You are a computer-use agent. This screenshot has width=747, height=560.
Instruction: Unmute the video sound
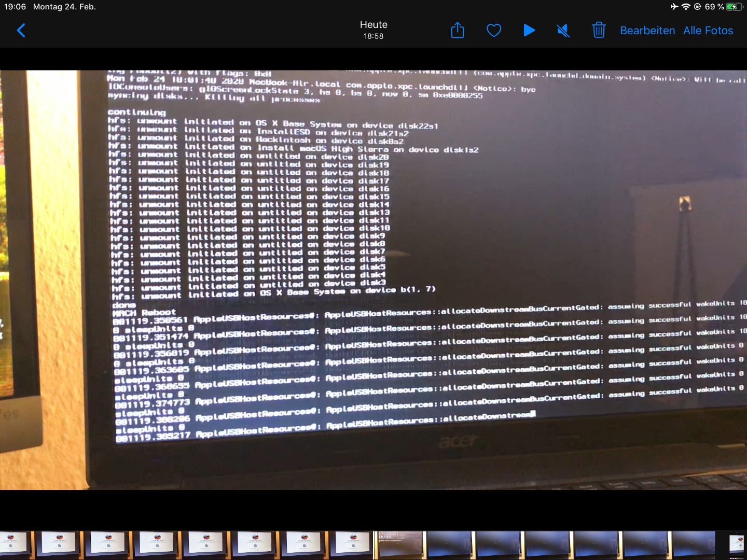[x=563, y=31]
